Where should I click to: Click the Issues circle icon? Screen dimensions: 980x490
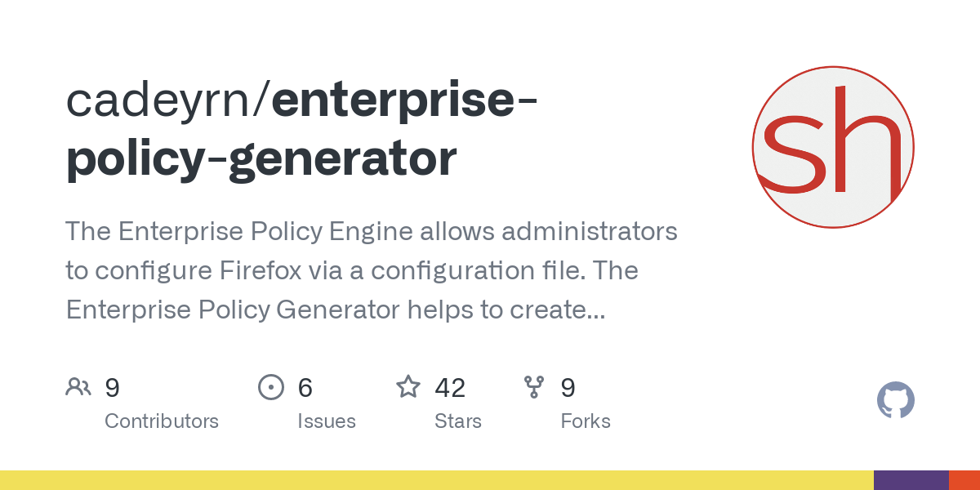270,387
